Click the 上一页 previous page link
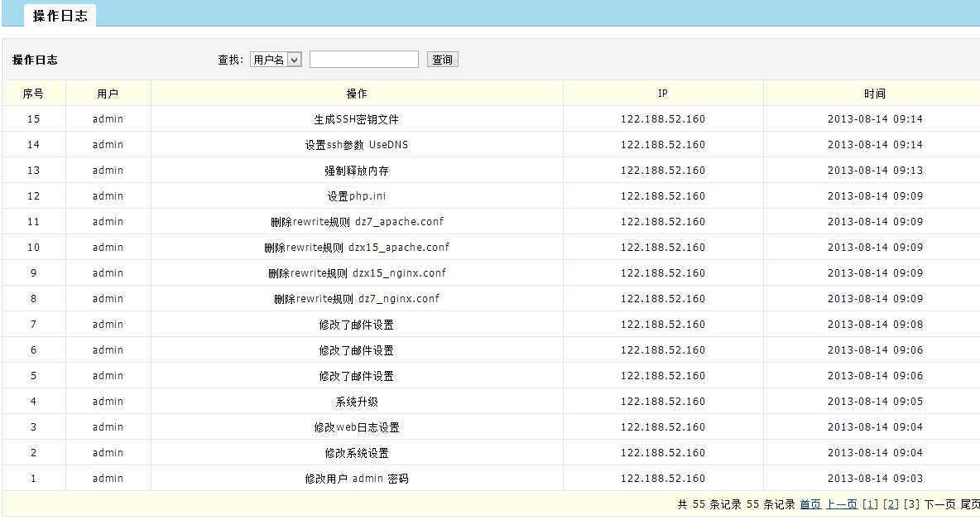 (841, 504)
